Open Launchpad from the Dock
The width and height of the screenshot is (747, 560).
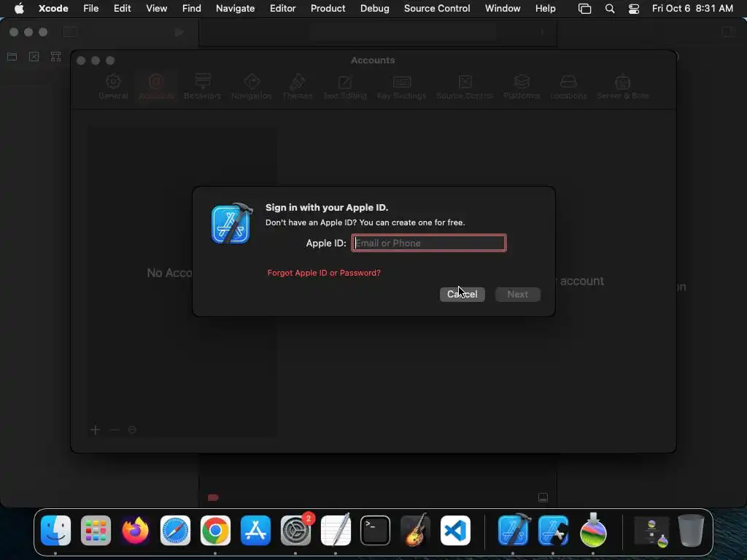(96, 531)
